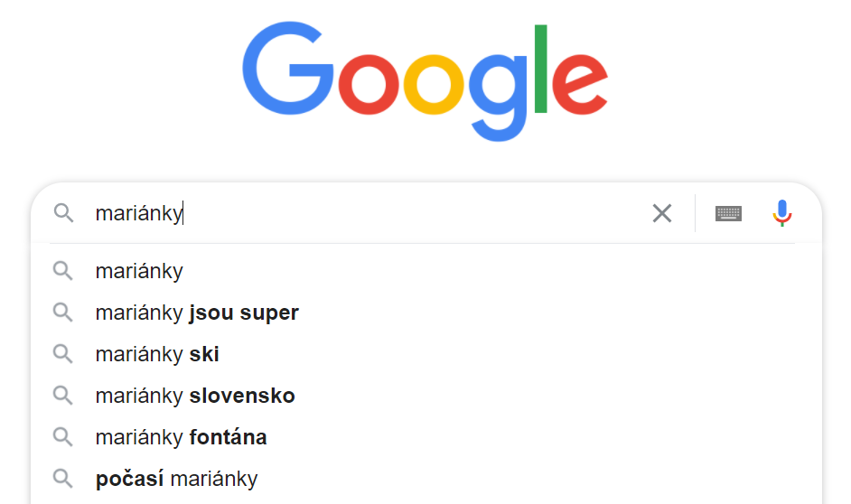Choose suggestion "mariánky jsou super"

coord(426,313)
